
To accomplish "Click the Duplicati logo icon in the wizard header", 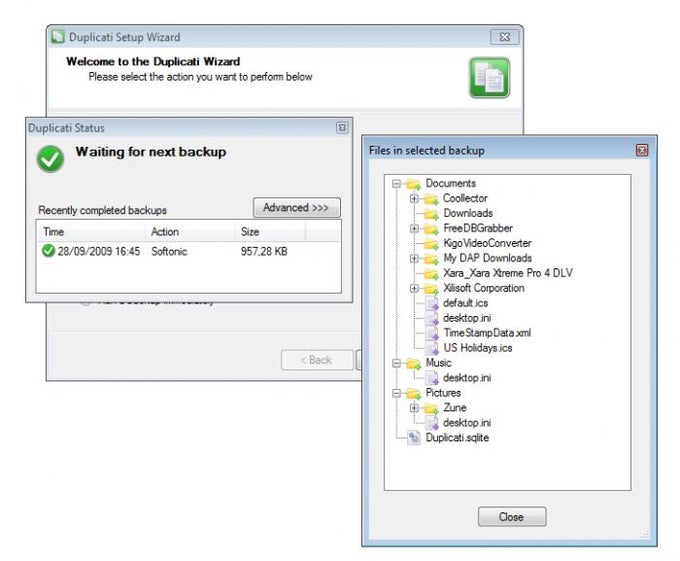I will coord(489,78).
